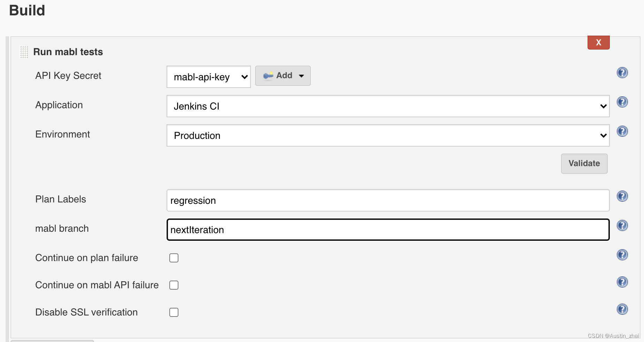Enable Continue on plan failure checkbox

tap(174, 258)
